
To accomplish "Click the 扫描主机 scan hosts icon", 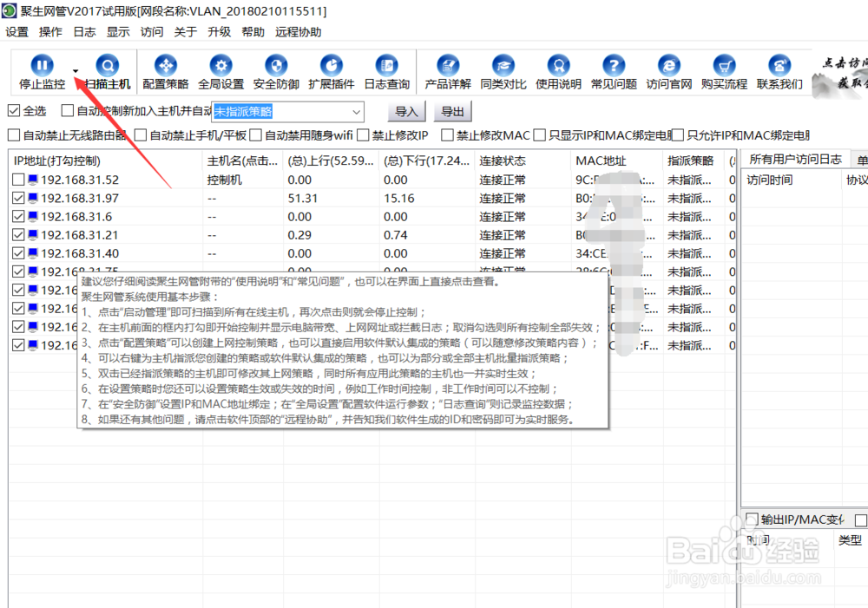I will coord(108,65).
